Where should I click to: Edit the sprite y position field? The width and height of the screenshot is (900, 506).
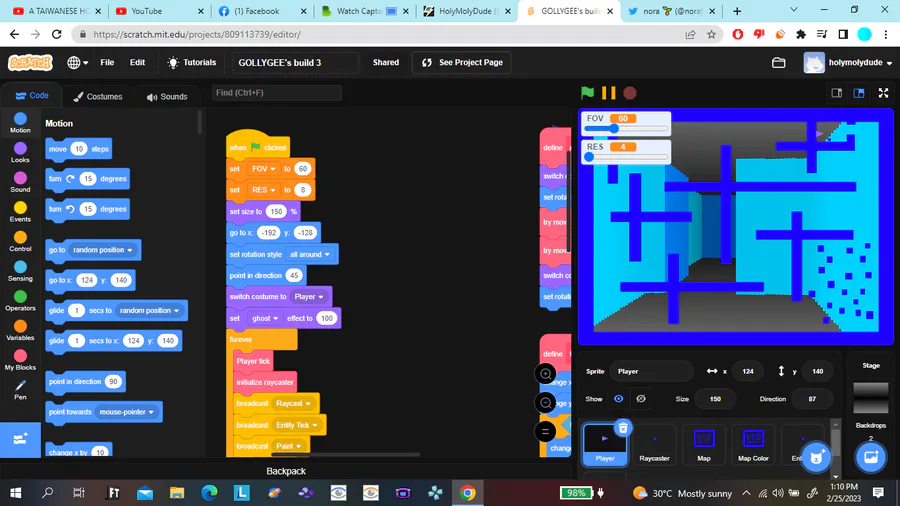pyautogui.click(x=817, y=371)
